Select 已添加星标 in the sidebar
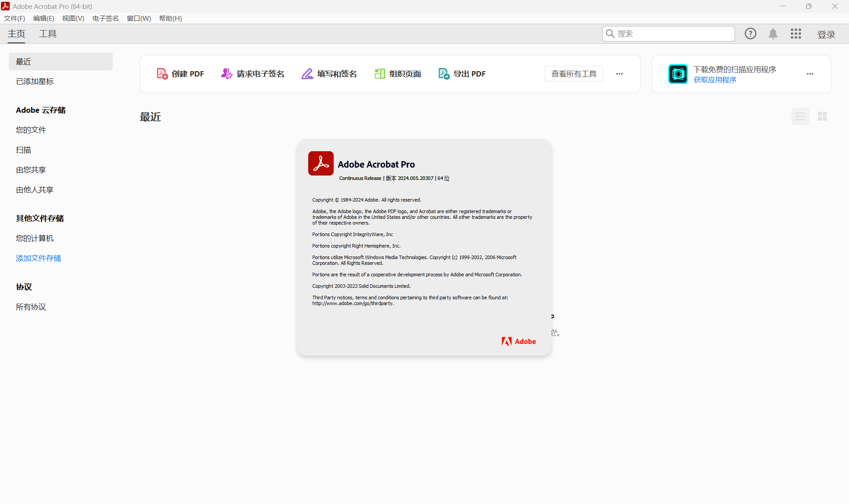This screenshot has width=849, height=504. coord(35,81)
